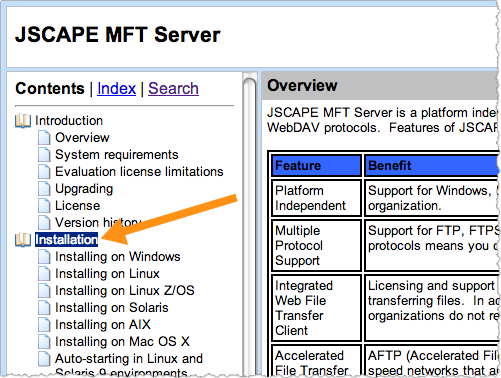Click the page icon beside Installing on Windows
Image resolution: width=501 pixels, height=378 pixels.
[x=44, y=257]
